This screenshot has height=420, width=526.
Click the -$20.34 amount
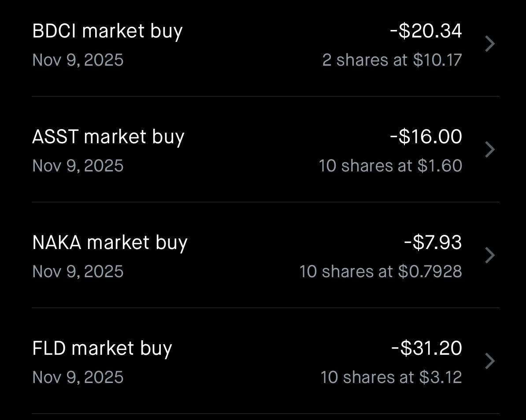click(426, 31)
